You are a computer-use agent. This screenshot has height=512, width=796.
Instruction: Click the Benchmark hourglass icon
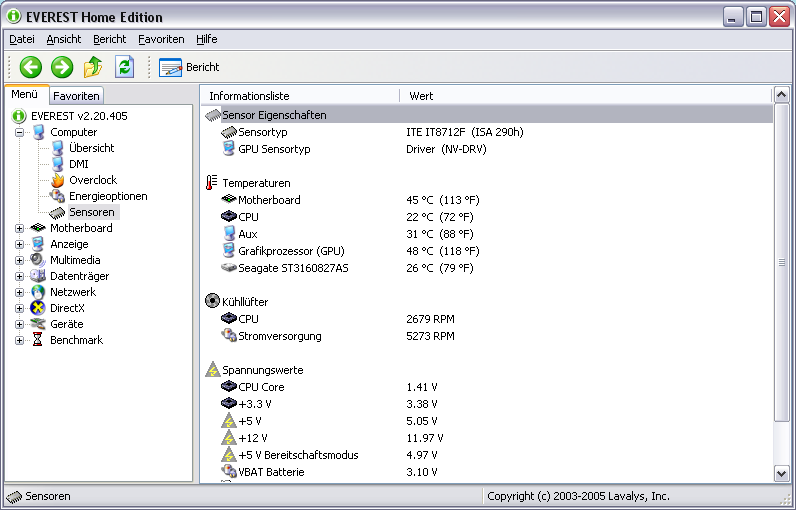tap(38, 339)
